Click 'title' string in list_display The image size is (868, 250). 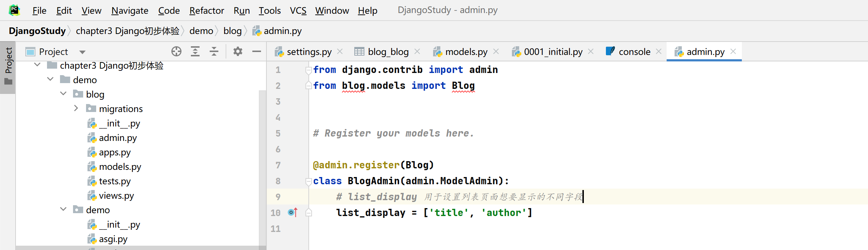(449, 213)
